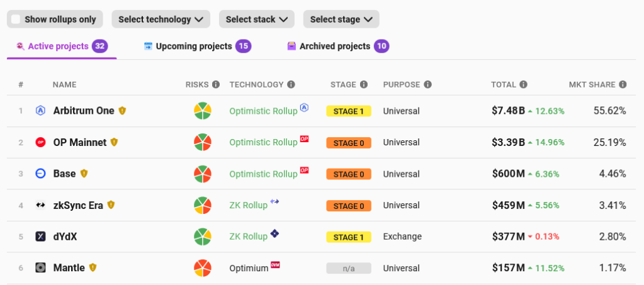Open the zkSync Era project link
The width and height of the screenshot is (644, 285).
pyautogui.click(x=79, y=205)
